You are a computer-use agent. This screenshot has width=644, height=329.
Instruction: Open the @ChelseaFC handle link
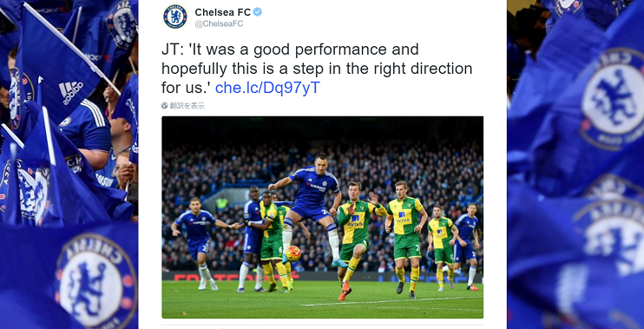point(219,23)
